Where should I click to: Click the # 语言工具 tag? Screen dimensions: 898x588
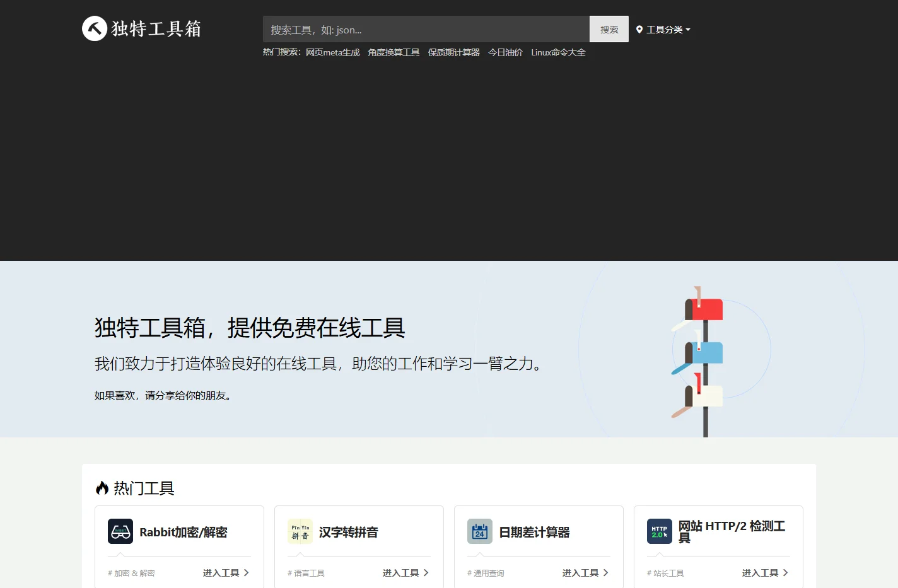(x=306, y=573)
